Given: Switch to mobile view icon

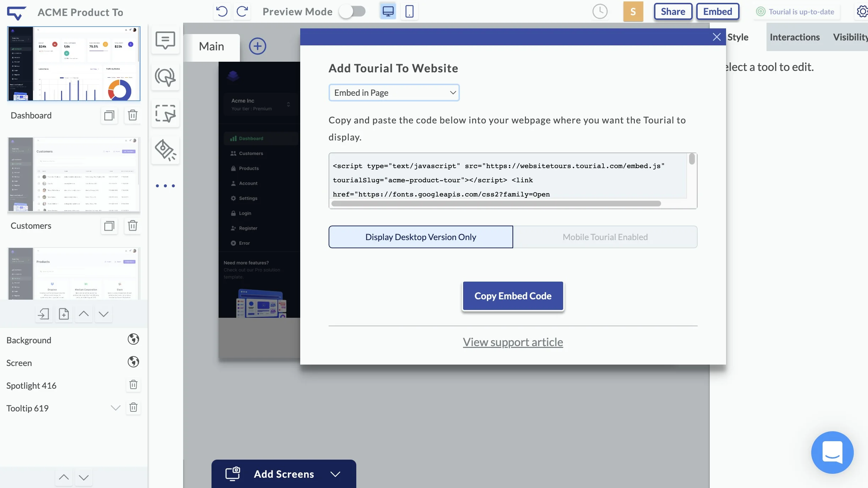Looking at the screenshot, I should tap(410, 11).
